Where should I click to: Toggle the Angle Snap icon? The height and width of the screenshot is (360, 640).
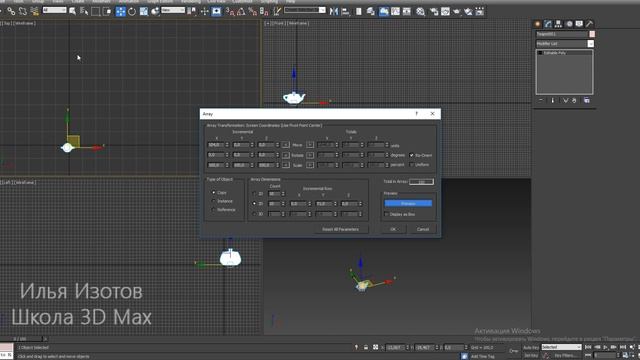tap(241, 11)
